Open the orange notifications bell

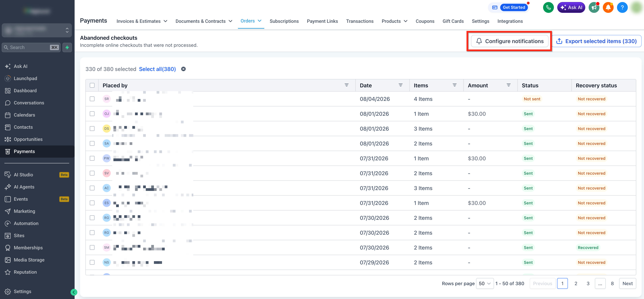608,7
